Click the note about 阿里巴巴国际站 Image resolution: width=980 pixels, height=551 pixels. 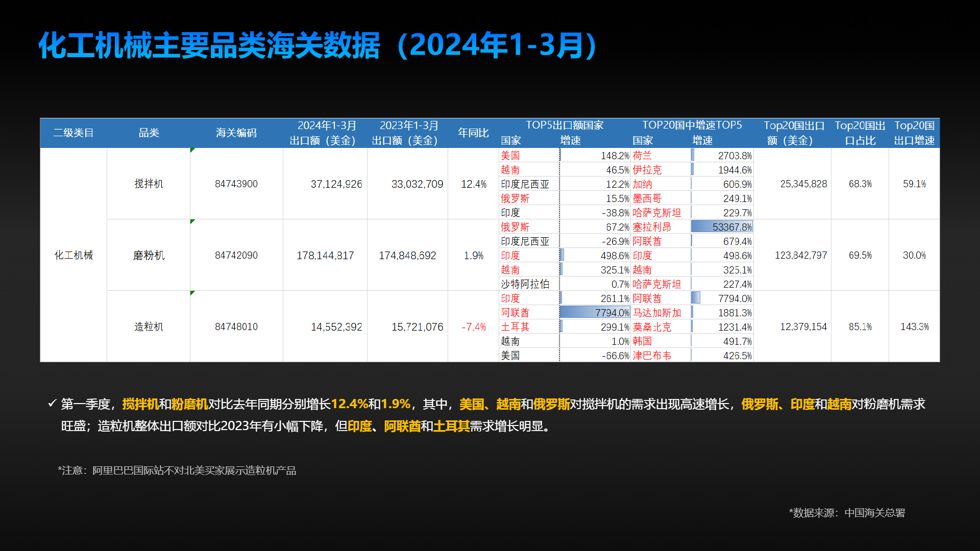tap(177, 470)
